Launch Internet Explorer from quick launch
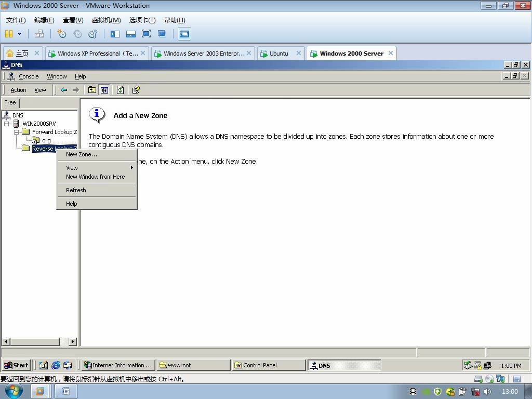Screen dimensions: 532x399 click(x=56, y=365)
